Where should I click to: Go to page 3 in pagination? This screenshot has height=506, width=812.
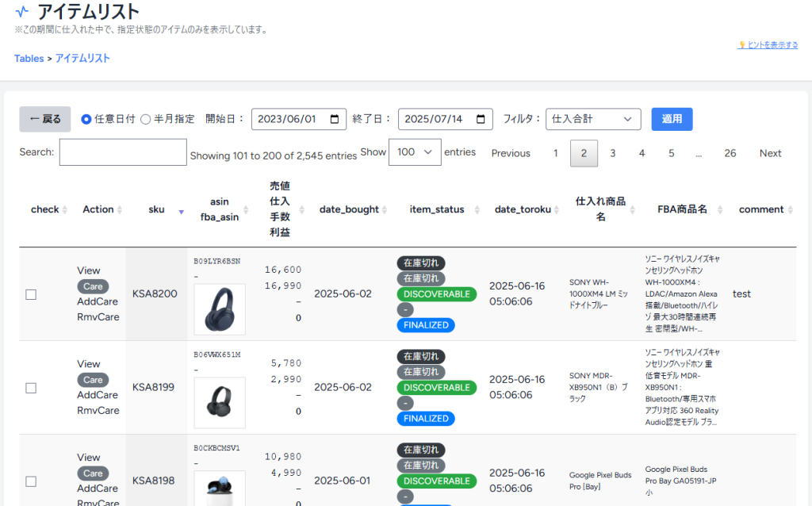[612, 153]
